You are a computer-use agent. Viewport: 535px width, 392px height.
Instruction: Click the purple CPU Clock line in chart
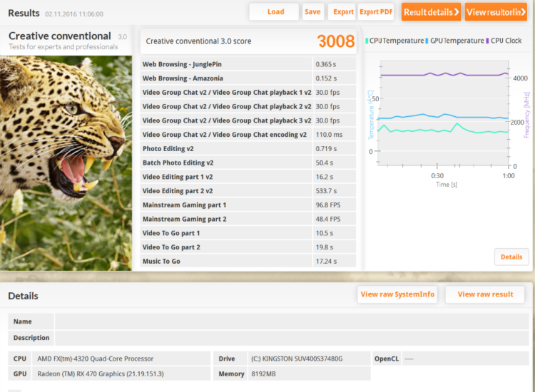tap(444, 74)
